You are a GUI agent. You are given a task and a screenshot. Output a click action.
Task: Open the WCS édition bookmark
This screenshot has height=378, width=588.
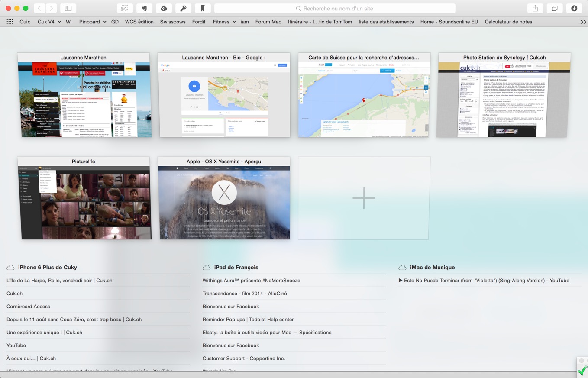[139, 22]
